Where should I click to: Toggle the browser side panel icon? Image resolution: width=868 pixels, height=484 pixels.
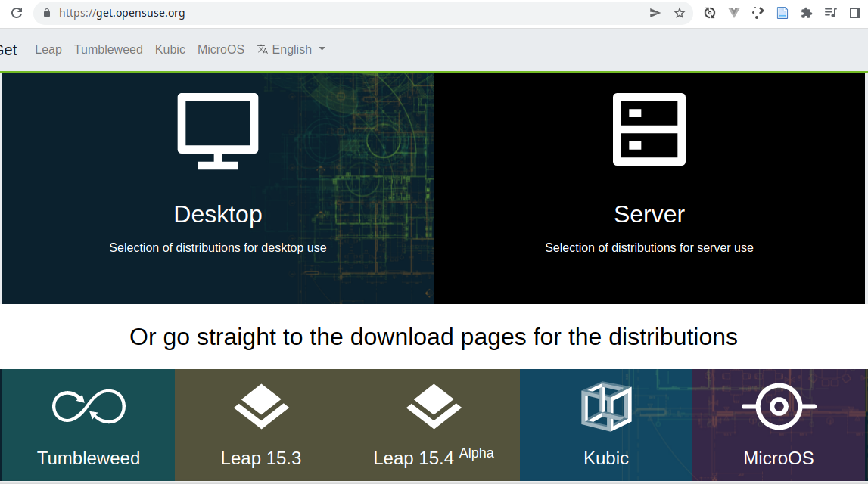854,13
